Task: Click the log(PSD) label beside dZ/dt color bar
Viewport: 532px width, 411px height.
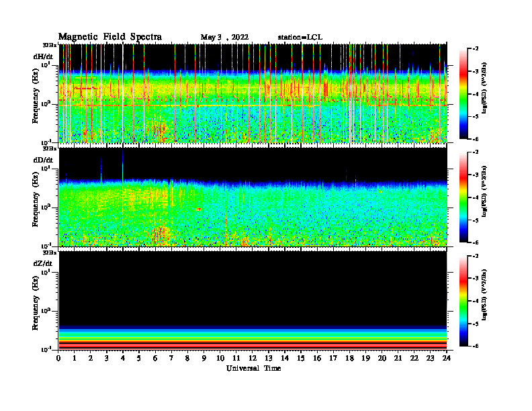Action: coord(484,295)
